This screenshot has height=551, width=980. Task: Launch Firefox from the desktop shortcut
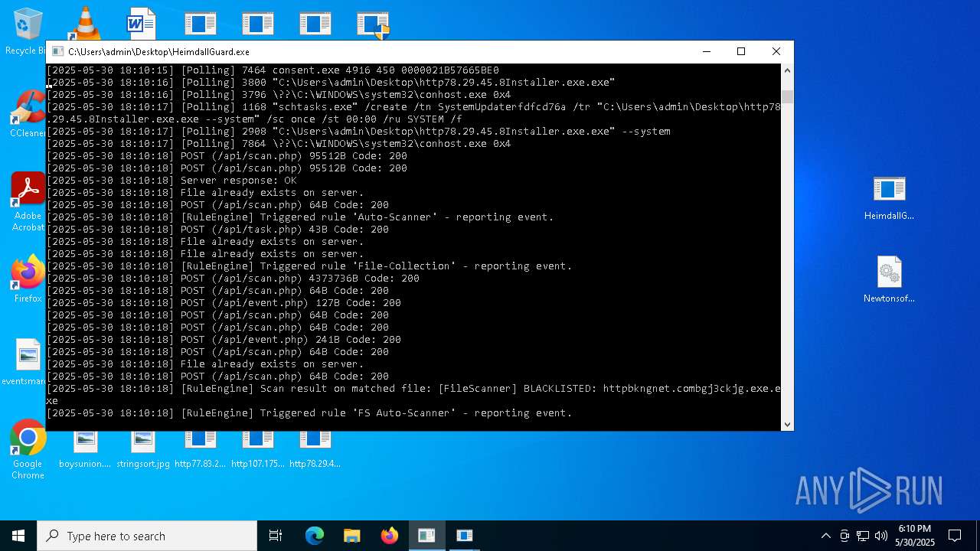click(x=28, y=278)
